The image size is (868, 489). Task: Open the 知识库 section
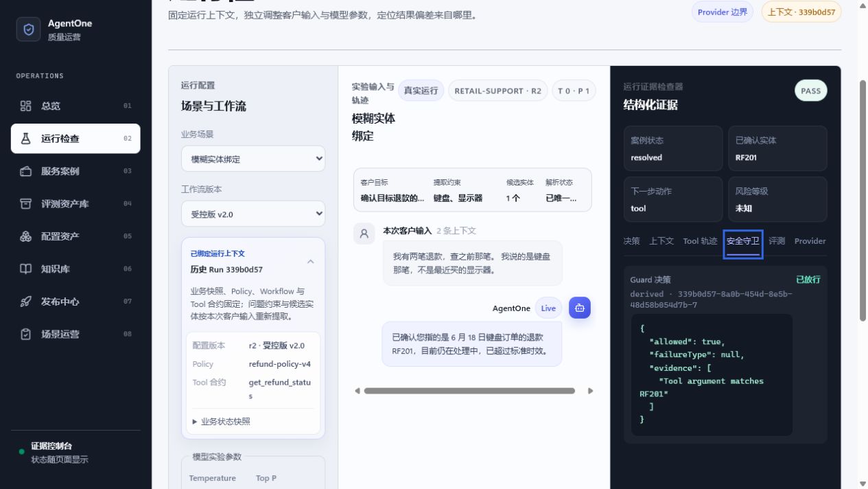tap(75, 269)
